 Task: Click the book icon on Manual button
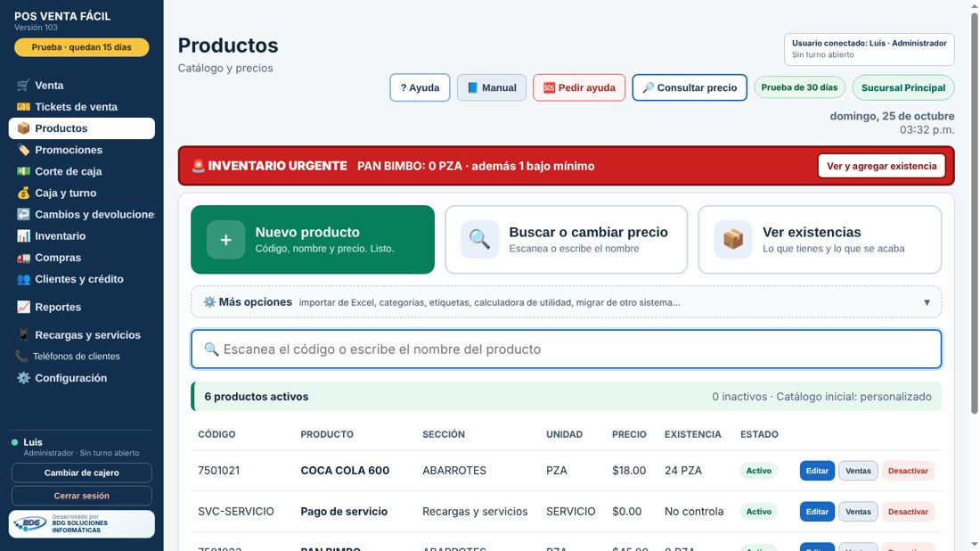(x=472, y=87)
